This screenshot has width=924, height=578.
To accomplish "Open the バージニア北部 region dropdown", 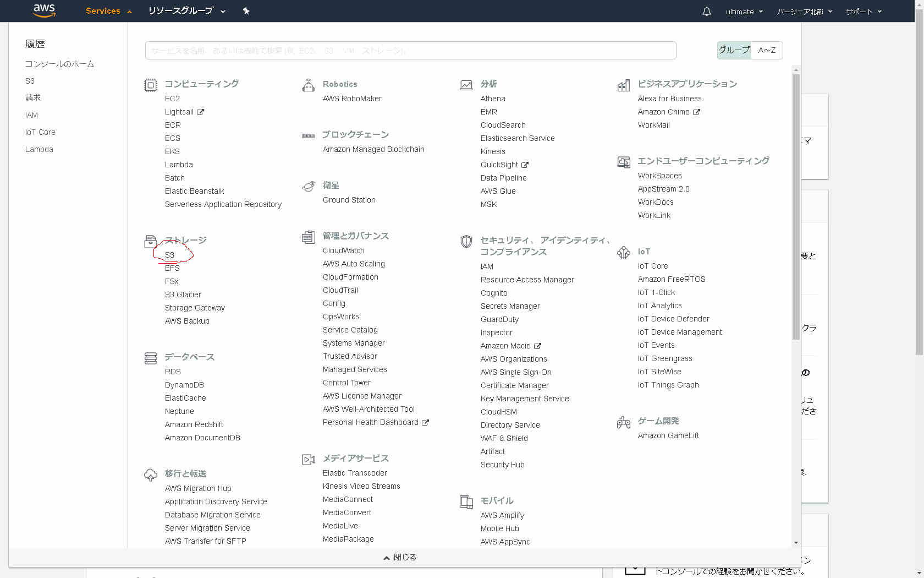I will (x=804, y=12).
